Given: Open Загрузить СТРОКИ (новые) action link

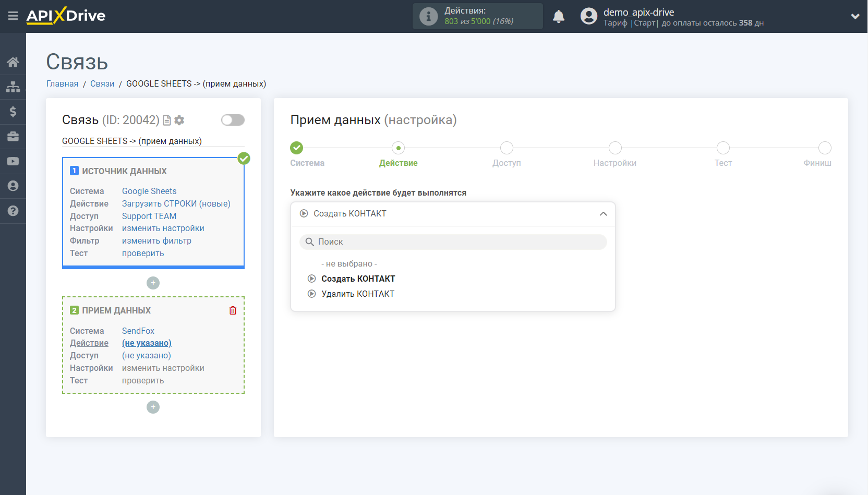Looking at the screenshot, I should point(176,204).
